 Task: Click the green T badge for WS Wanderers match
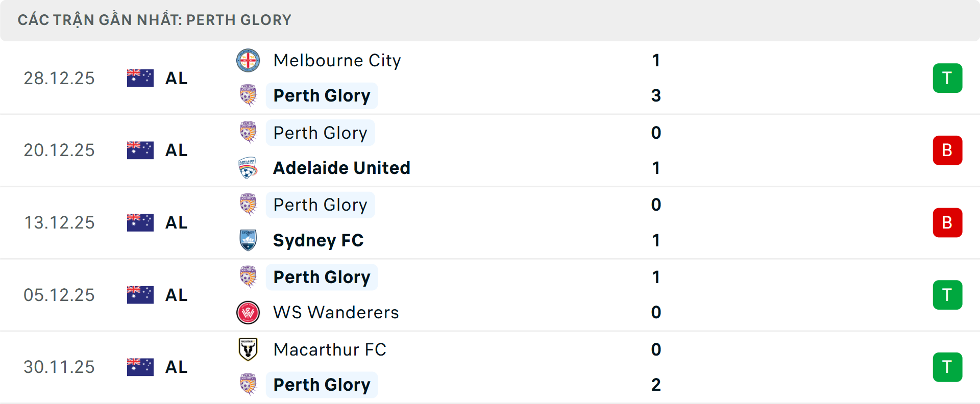coord(947,295)
